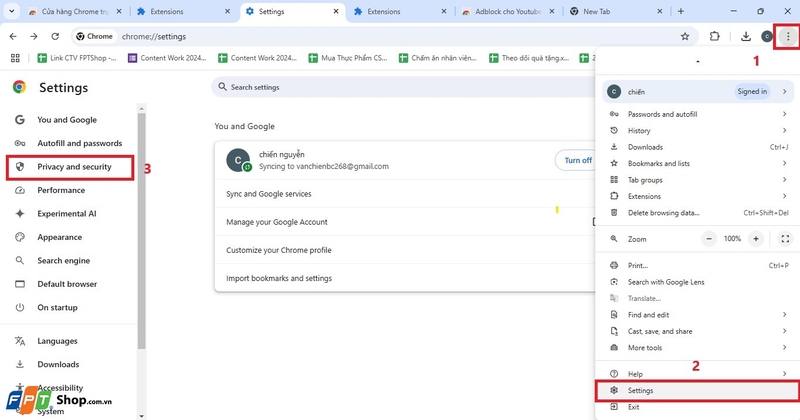Expand the History submenu
The height and width of the screenshot is (420, 800).
pos(697,131)
